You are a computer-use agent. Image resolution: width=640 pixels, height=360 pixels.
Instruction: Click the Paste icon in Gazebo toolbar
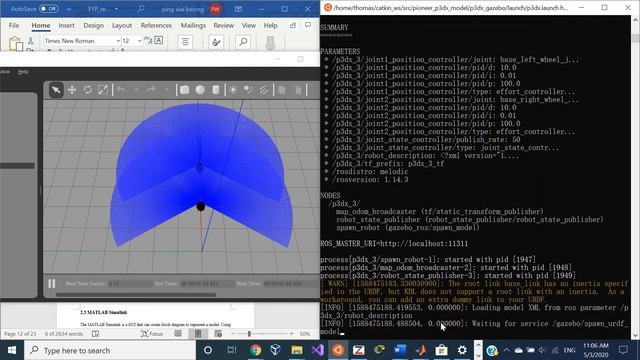298,90
